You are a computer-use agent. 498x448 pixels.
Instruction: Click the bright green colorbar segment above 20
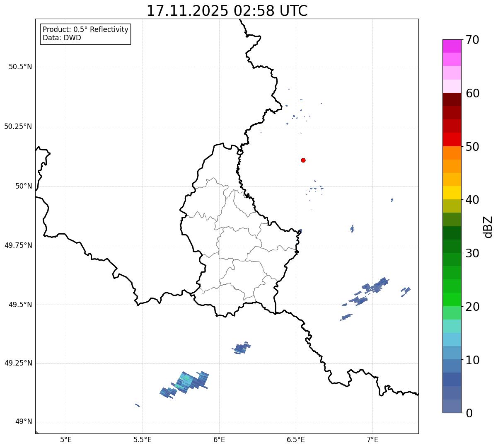pos(452,299)
